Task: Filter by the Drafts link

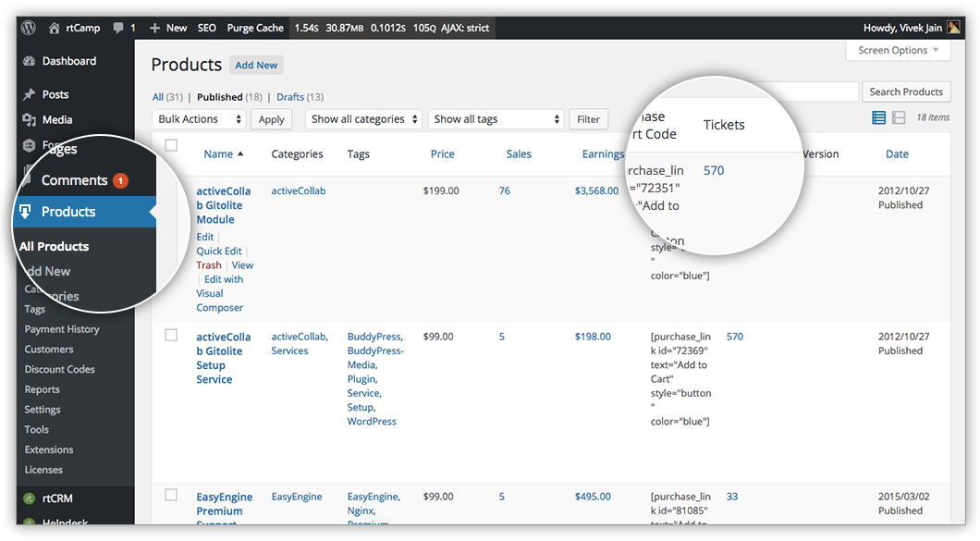Action: point(290,97)
